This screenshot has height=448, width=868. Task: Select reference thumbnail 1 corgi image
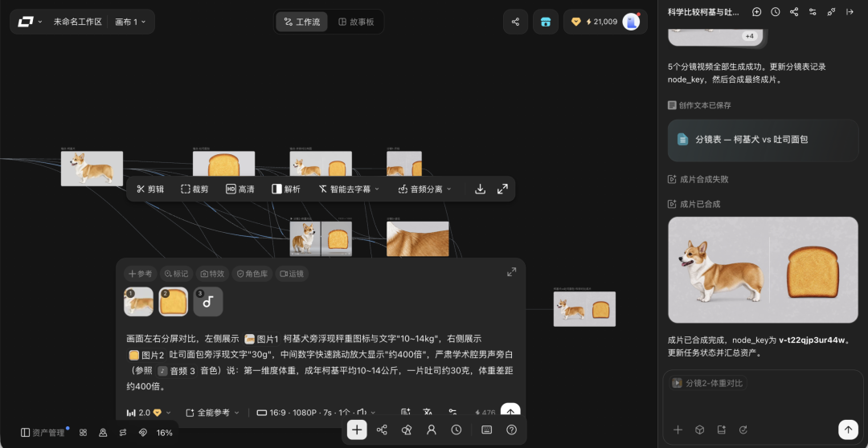click(138, 301)
